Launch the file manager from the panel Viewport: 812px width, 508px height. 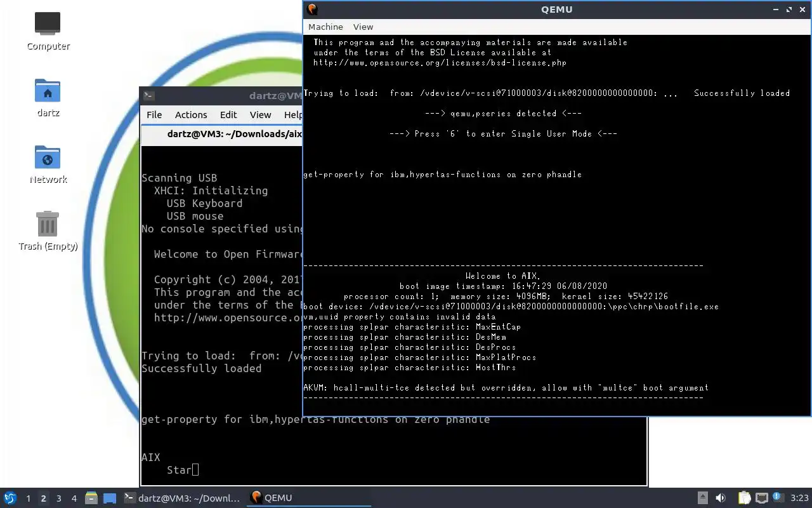[x=91, y=498]
